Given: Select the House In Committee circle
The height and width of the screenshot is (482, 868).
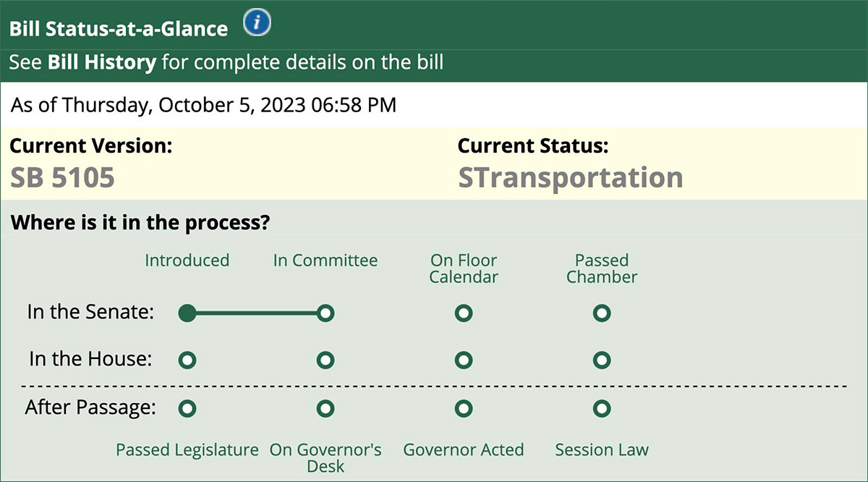Looking at the screenshot, I should coord(325,360).
